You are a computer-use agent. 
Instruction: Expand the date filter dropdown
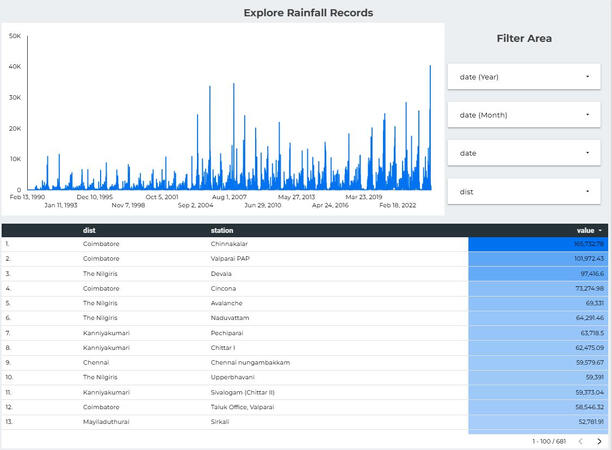524,153
